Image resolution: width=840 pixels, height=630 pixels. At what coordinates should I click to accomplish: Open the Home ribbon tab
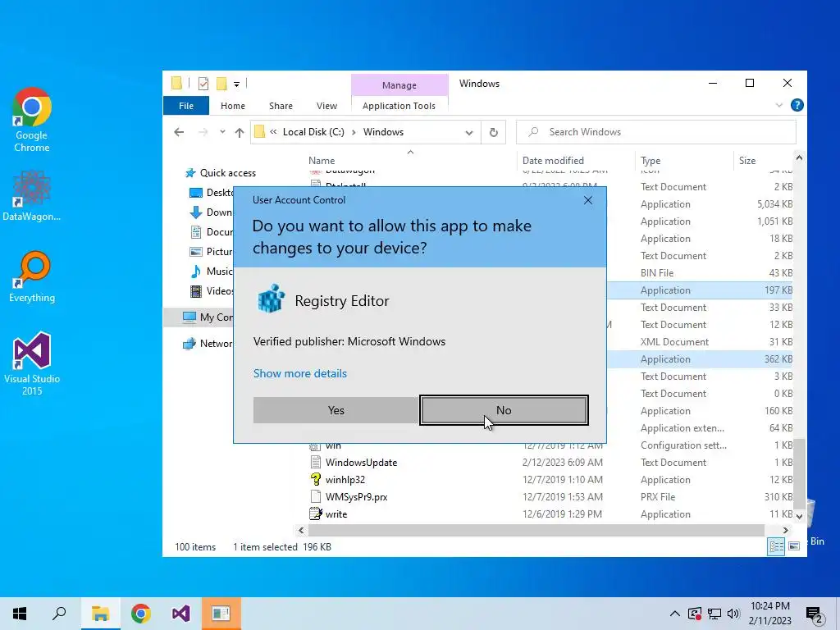click(x=232, y=106)
